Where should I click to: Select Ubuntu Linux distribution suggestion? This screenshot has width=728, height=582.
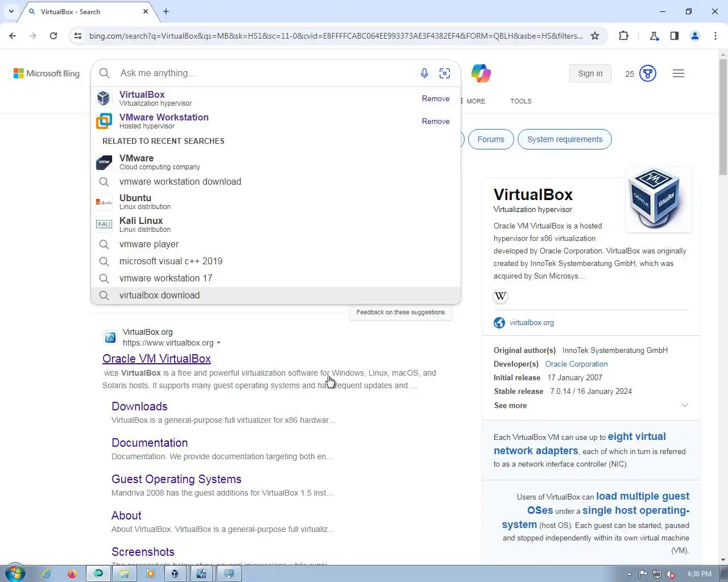click(275, 202)
